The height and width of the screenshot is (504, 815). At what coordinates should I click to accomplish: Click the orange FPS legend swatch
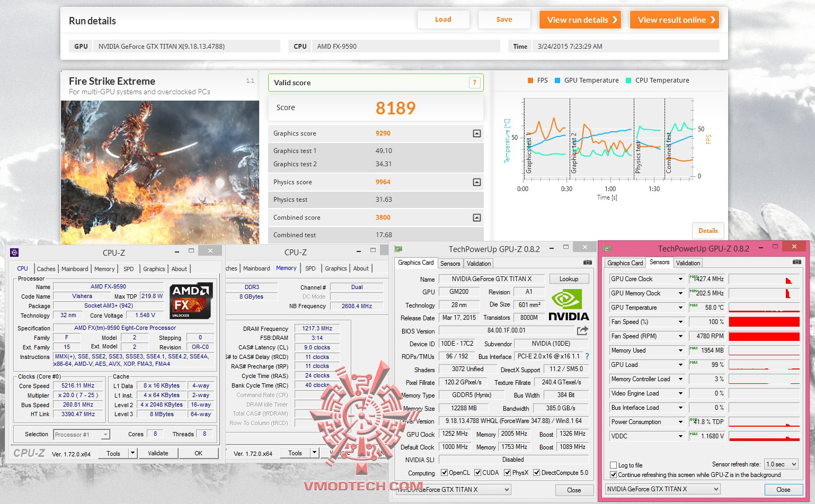click(530, 80)
